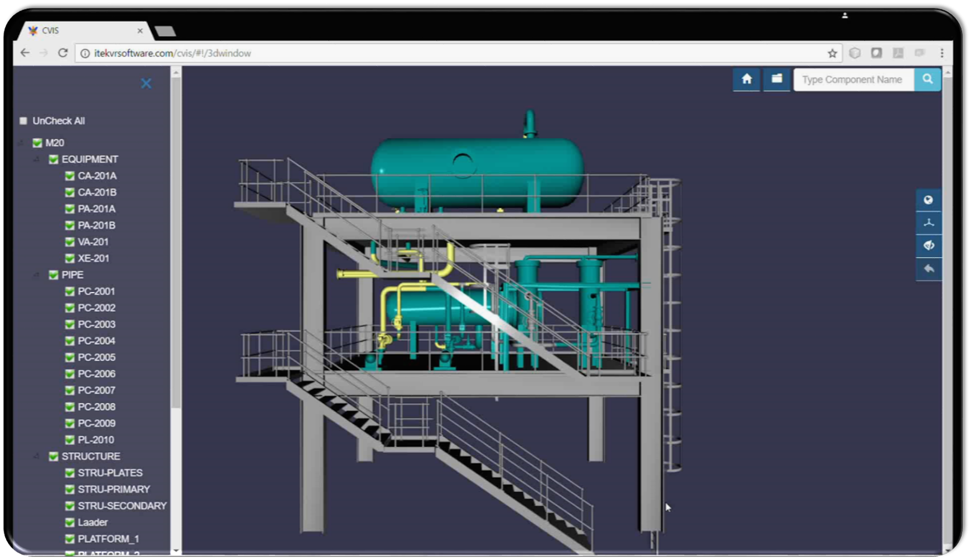Click the back arrow undo icon

(928, 269)
